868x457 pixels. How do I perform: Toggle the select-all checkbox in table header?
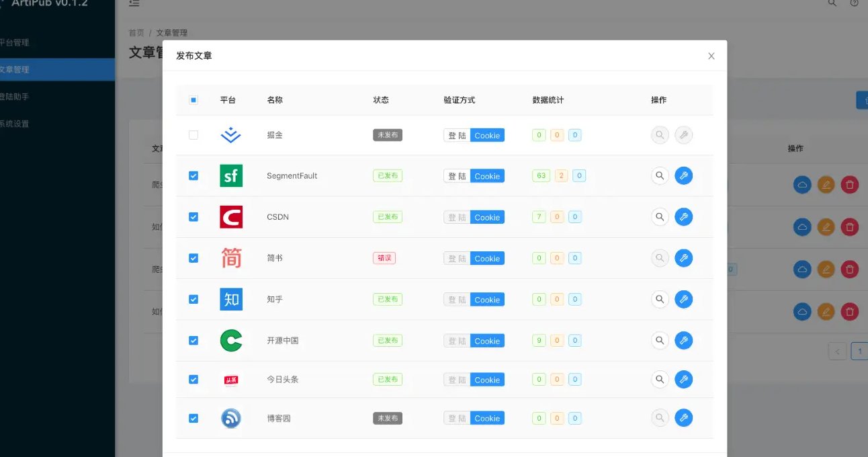point(193,100)
